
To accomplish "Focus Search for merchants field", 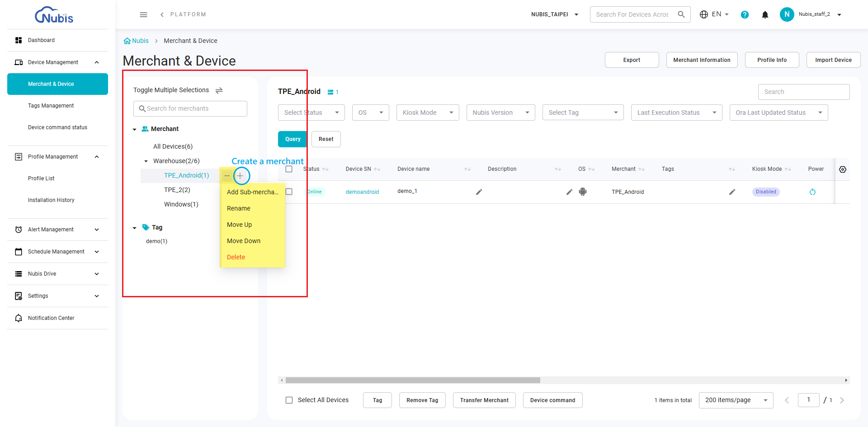I will click(x=190, y=108).
